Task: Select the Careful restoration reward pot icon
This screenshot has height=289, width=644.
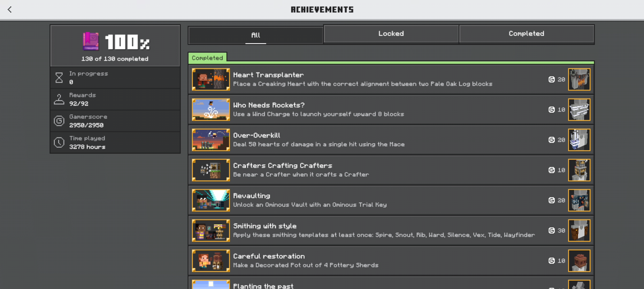Action: point(579,261)
